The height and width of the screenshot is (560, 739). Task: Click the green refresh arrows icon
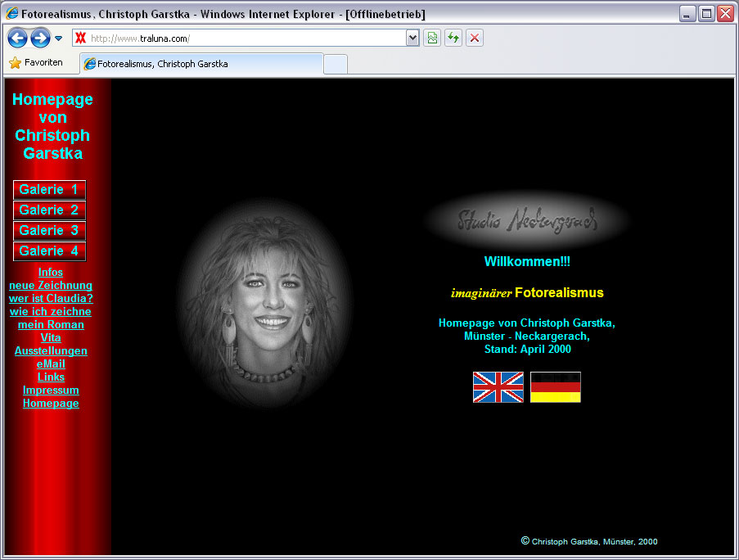click(x=453, y=38)
